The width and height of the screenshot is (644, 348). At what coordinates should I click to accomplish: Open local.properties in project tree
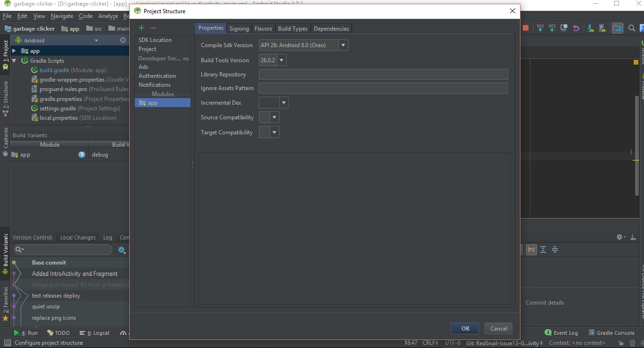point(74,118)
